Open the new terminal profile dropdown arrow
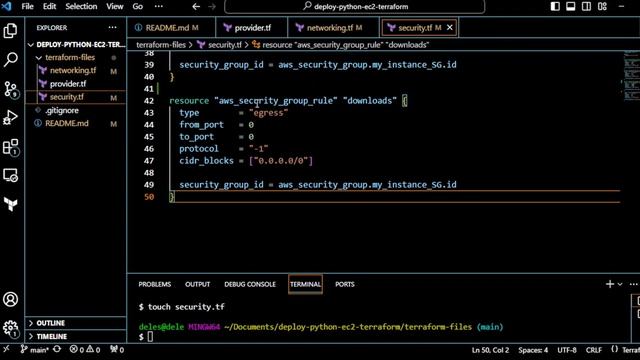640x360 pixels. [x=620, y=284]
